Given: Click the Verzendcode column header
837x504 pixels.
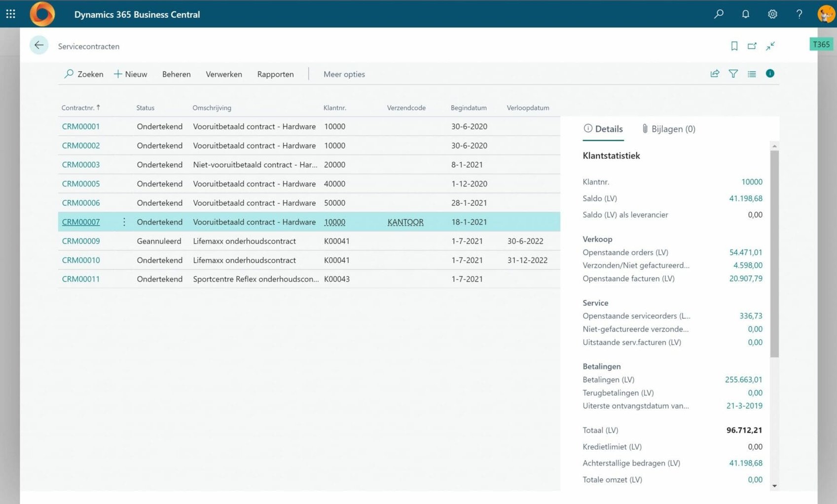Looking at the screenshot, I should tap(406, 108).
